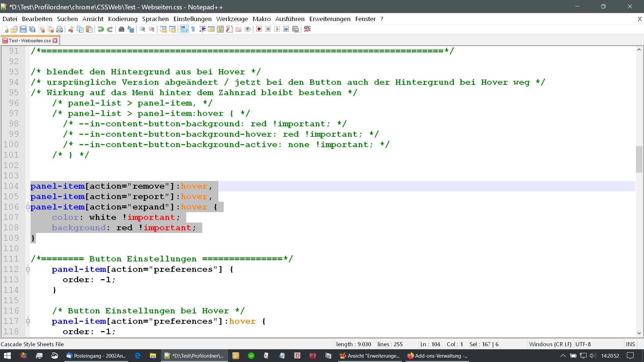644x362 pixels.
Task: Close the Test-Webseiten.css tab
Action: click(x=55, y=41)
